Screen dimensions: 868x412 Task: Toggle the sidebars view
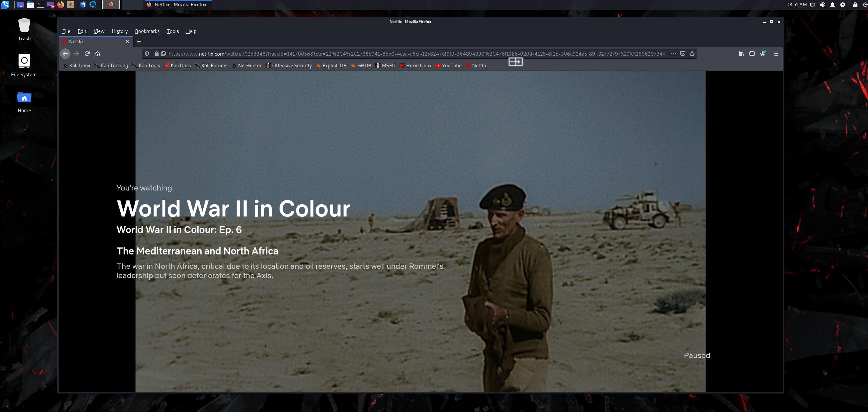[x=752, y=54]
